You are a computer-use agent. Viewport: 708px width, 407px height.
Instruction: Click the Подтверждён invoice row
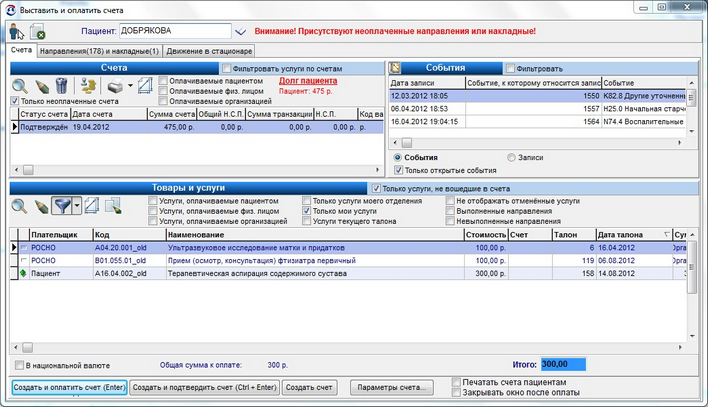[x=197, y=127]
